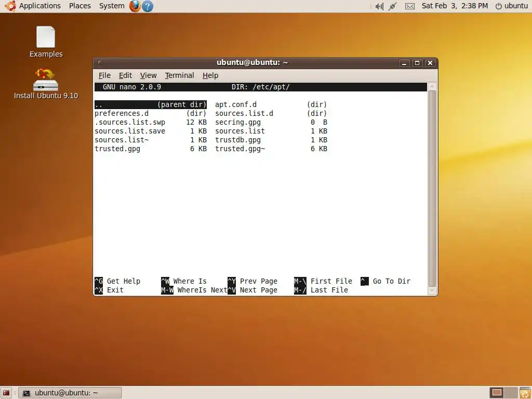Click the terminal title bar 'ubuntu@ubuntu: ~'
Image resolution: width=532 pixels, height=399 pixels.
pos(252,62)
